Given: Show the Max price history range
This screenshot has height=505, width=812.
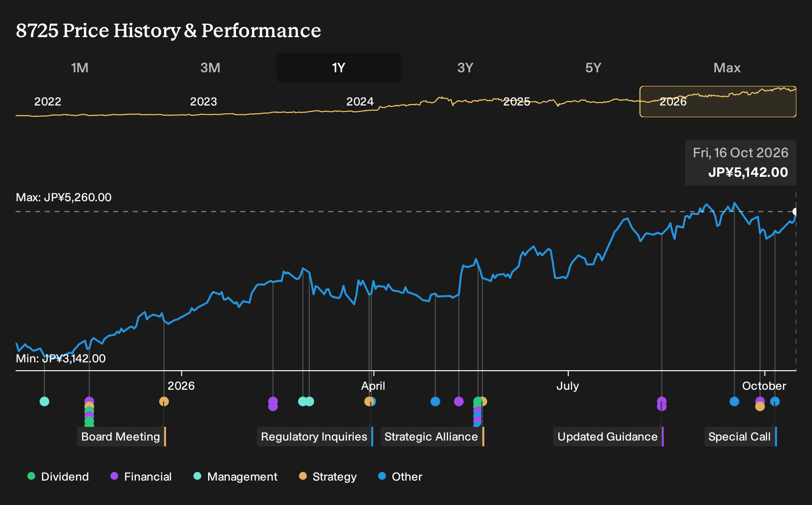Looking at the screenshot, I should point(727,67).
